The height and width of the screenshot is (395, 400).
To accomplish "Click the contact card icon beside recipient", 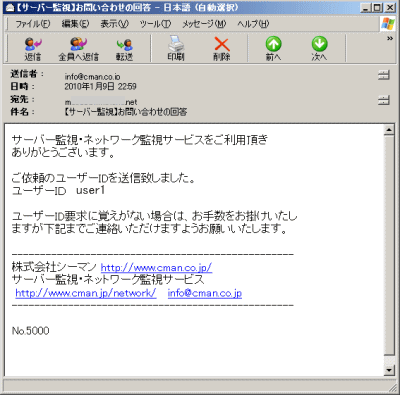I will [384, 100].
